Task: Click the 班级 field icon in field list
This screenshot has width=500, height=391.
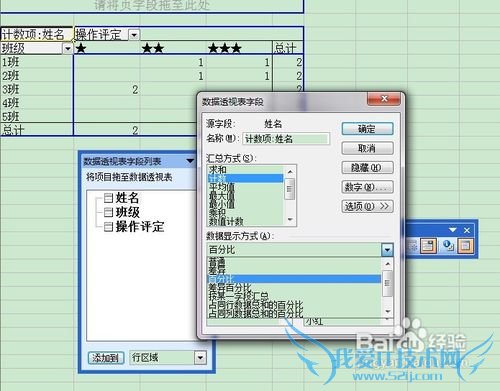Action: tap(108, 212)
